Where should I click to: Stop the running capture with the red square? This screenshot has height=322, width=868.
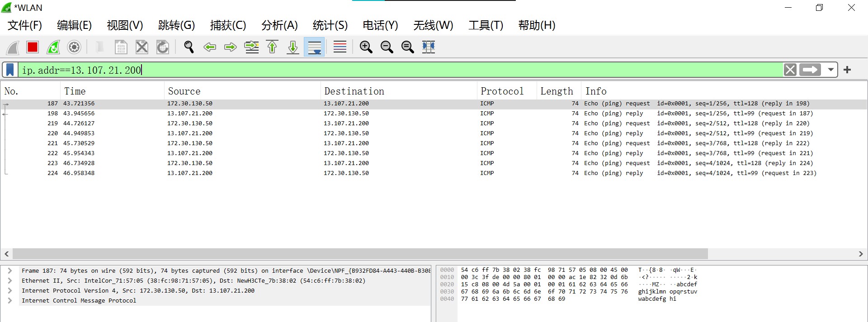[33, 47]
